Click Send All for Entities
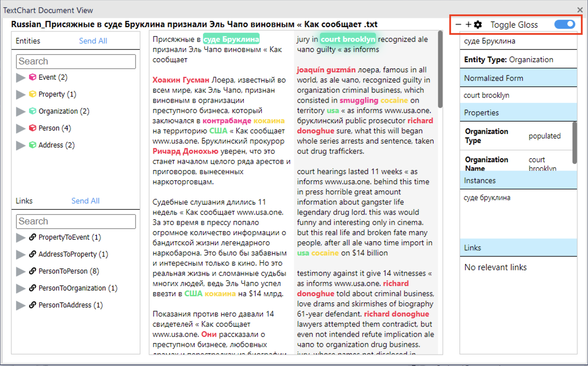Viewport: 588px width, 366px height. (x=93, y=41)
